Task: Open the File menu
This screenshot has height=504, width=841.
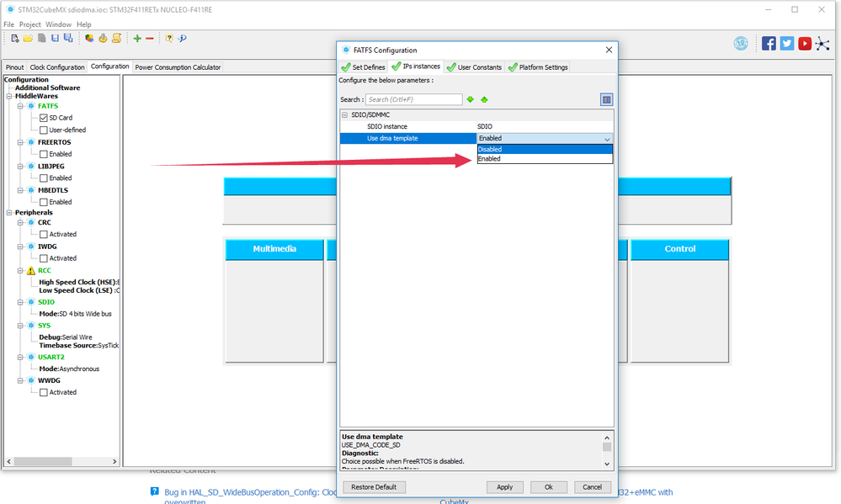Action: coord(8,24)
